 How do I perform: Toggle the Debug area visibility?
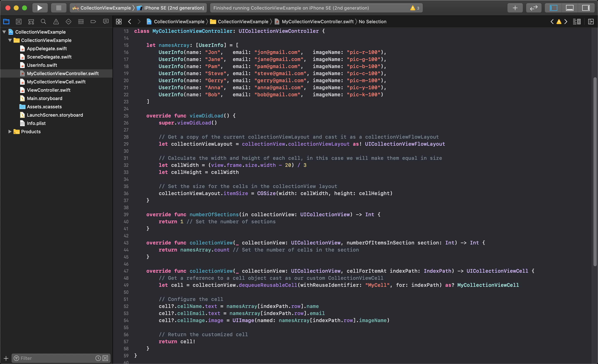point(570,8)
